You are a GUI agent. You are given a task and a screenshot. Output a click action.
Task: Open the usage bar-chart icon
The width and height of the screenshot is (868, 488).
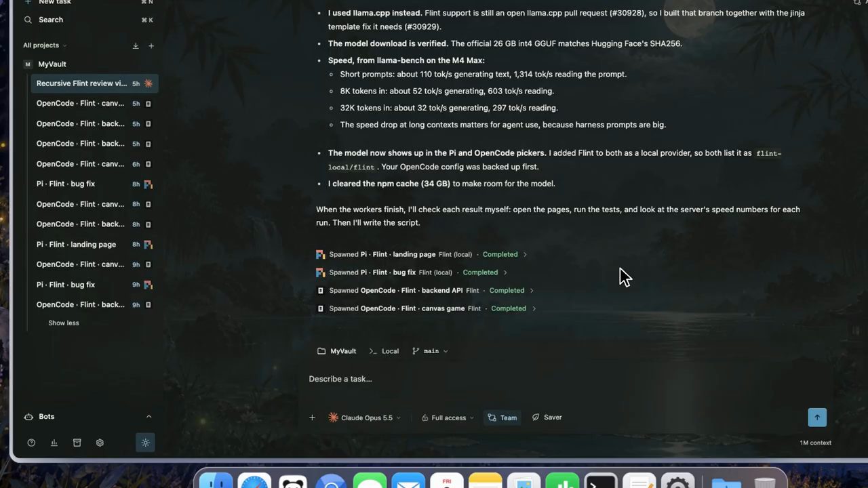(54, 443)
